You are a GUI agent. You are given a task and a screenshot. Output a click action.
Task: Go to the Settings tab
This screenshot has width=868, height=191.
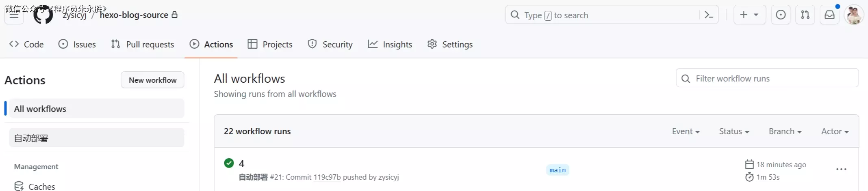(x=450, y=44)
